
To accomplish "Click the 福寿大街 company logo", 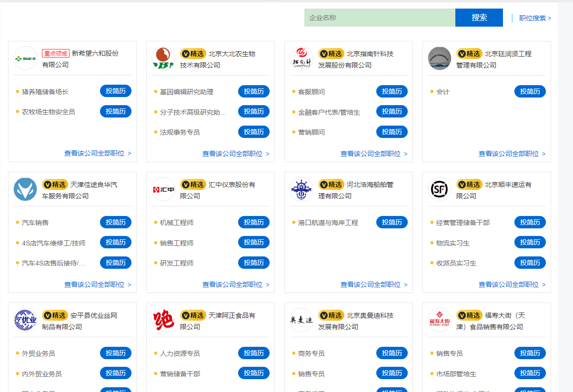I will [x=440, y=320].
